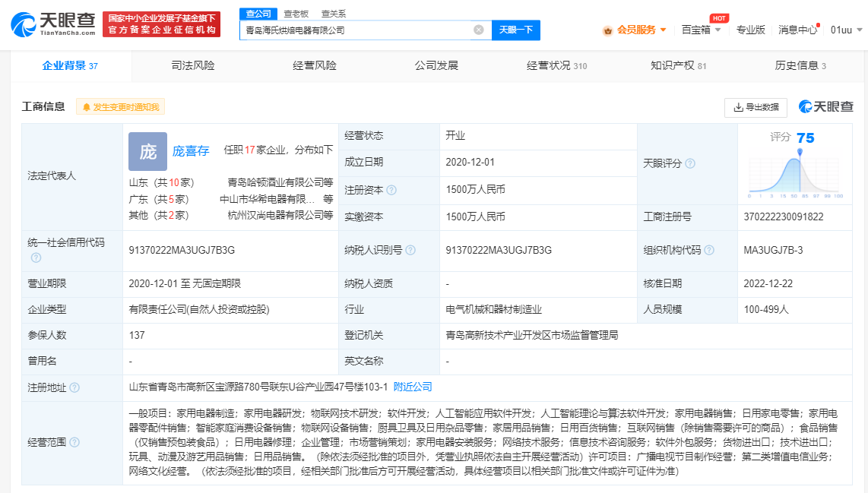
Task: Click the crown icon next to 会员服务
Action: 607,30
